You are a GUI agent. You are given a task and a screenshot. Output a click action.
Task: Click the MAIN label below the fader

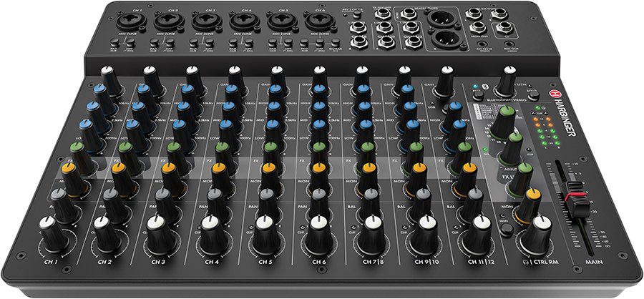pyautogui.click(x=595, y=261)
